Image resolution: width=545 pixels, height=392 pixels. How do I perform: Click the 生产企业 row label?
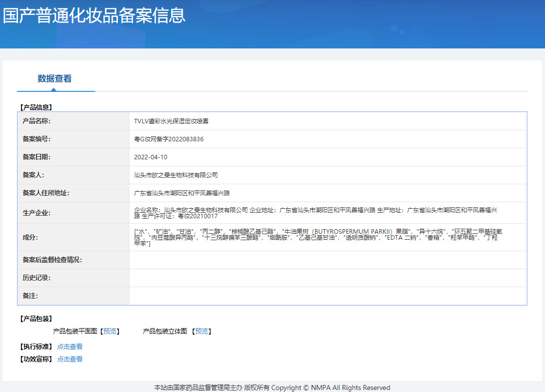pos(36,213)
